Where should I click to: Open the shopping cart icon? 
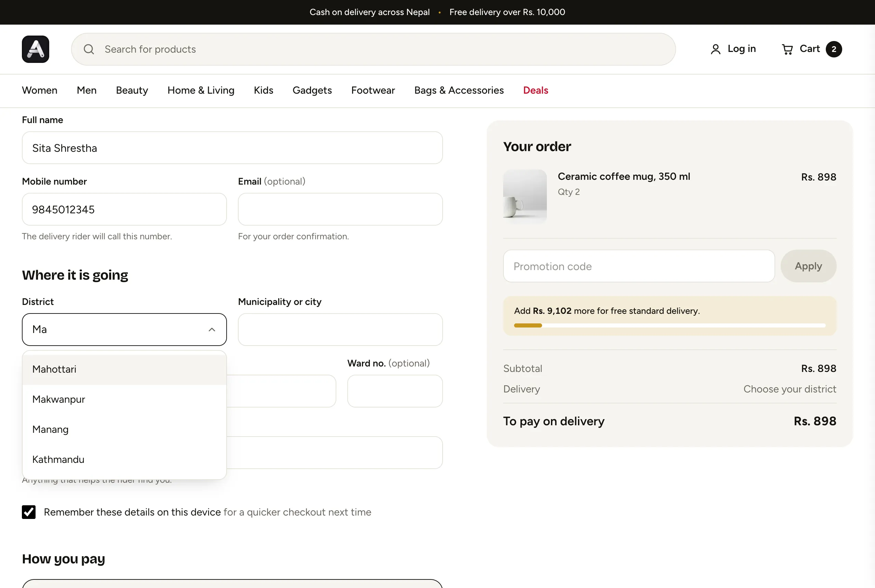pos(787,49)
